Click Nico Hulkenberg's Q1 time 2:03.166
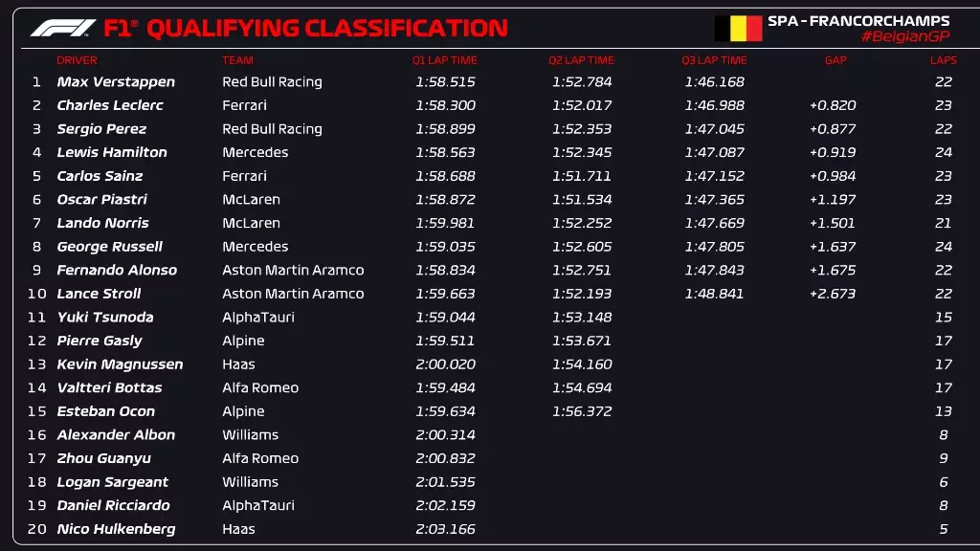 445,529
